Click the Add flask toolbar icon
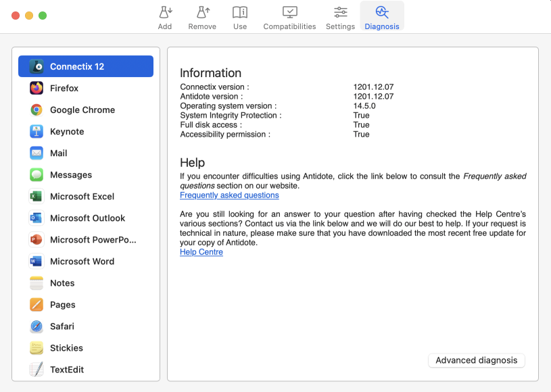Viewport: 551px width, 392px height. click(165, 13)
